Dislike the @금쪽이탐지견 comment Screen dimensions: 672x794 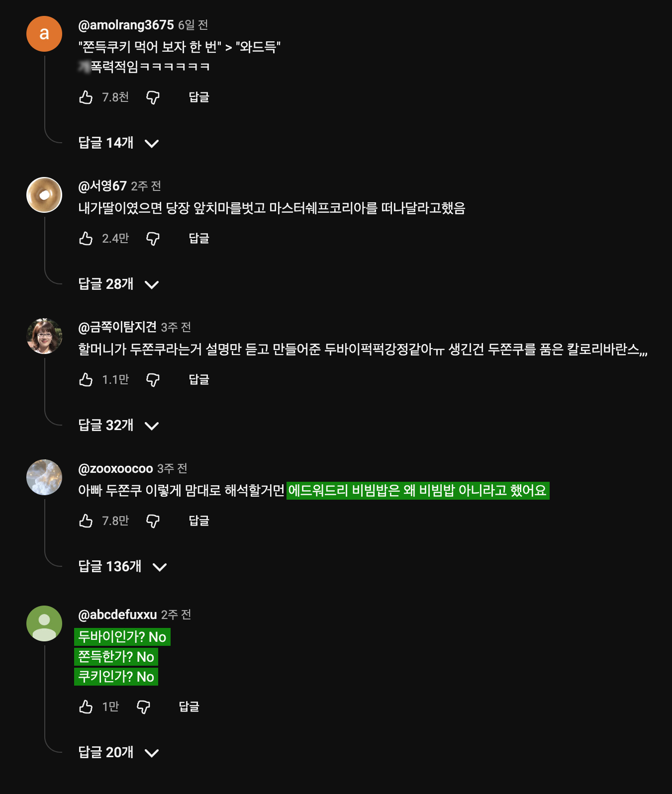(153, 380)
